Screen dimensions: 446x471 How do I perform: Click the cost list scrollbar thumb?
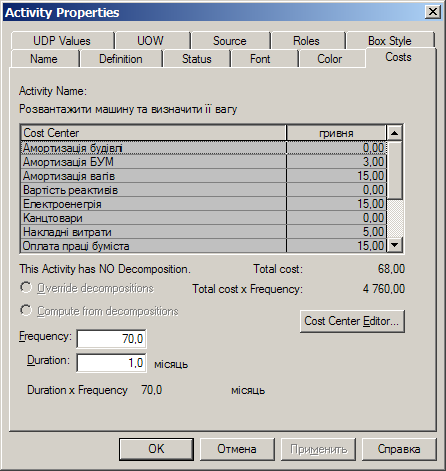tap(395, 170)
